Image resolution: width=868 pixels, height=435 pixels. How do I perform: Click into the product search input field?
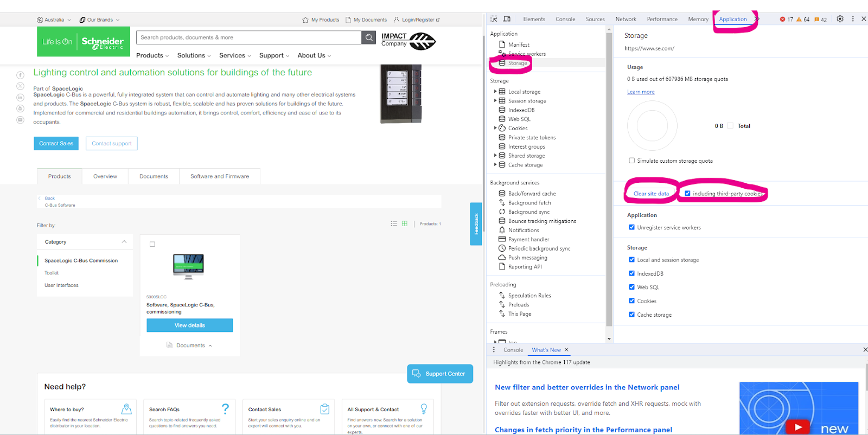249,37
